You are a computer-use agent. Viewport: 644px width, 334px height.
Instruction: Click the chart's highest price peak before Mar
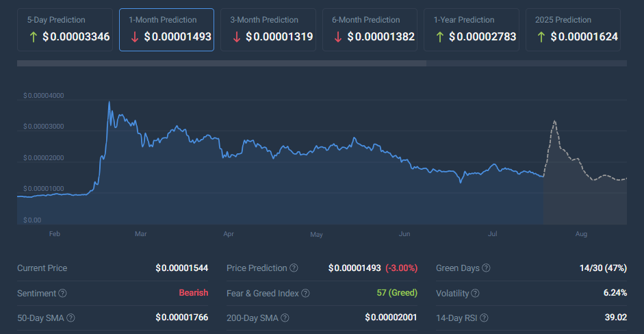click(x=110, y=102)
